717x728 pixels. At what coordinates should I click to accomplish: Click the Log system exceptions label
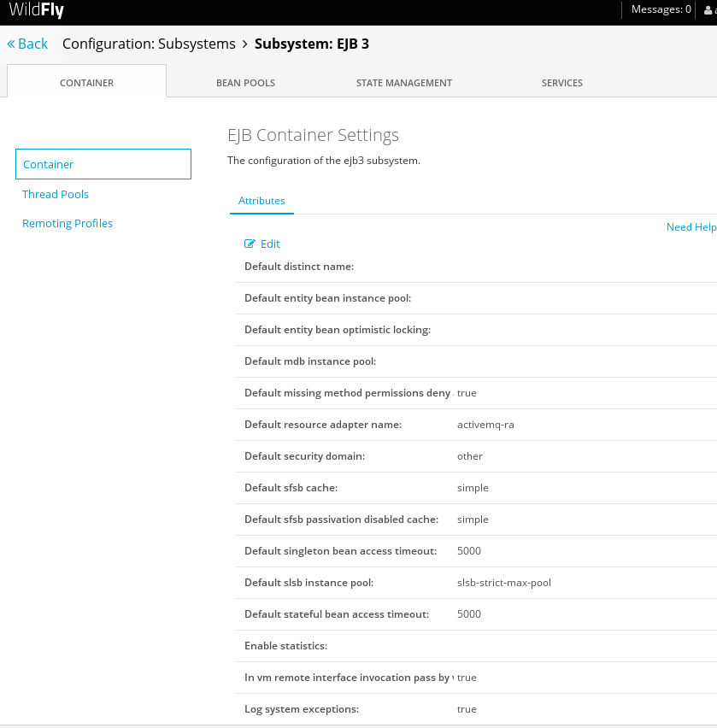click(302, 708)
